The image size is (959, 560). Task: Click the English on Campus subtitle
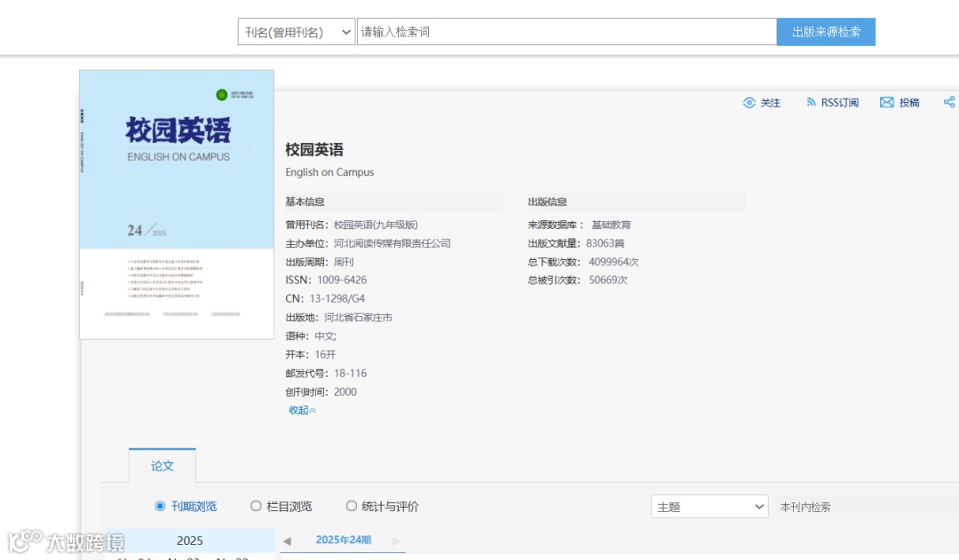pyautogui.click(x=329, y=172)
